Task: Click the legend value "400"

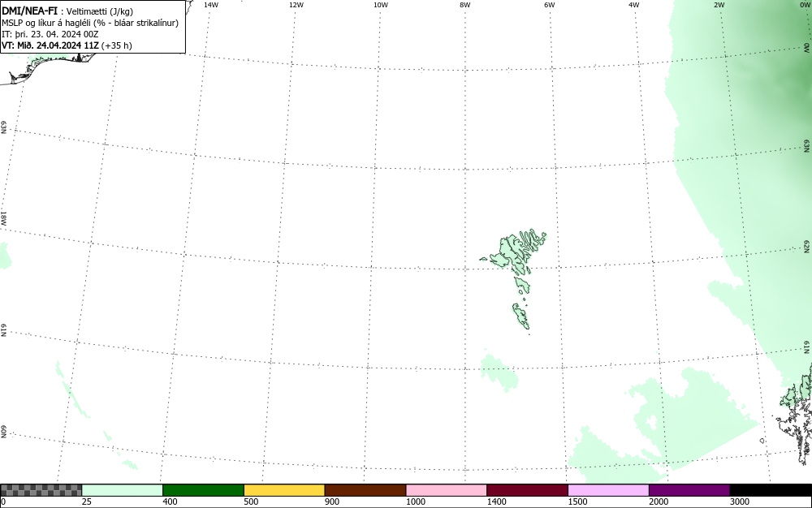Action: [x=170, y=502]
